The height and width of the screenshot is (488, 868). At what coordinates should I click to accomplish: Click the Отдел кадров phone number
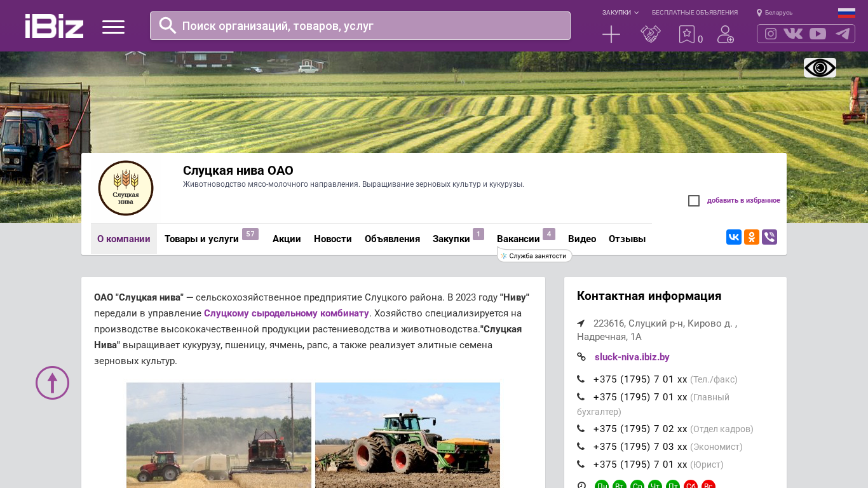(x=641, y=429)
